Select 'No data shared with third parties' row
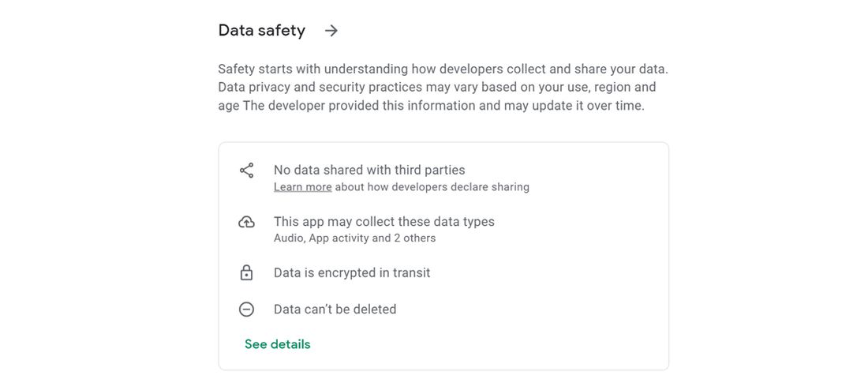Viewport: 868px width, 379px height. click(369, 170)
